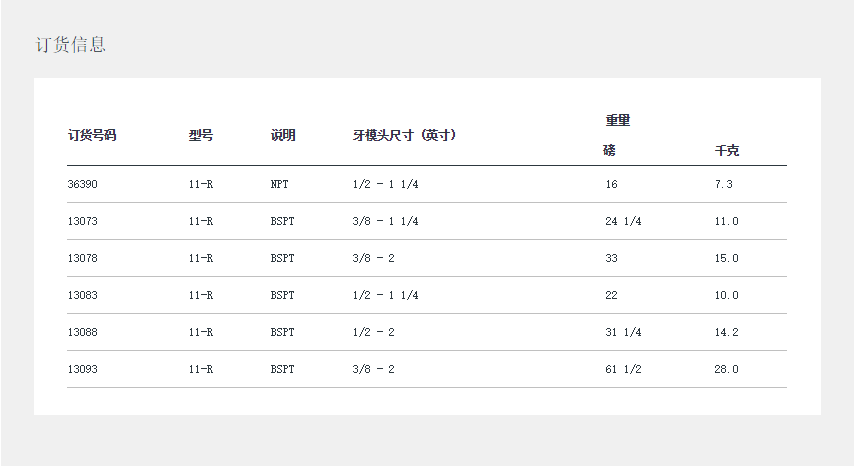856x466 pixels.
Task: Click the 重量 header label
Action: click(618, 120)
